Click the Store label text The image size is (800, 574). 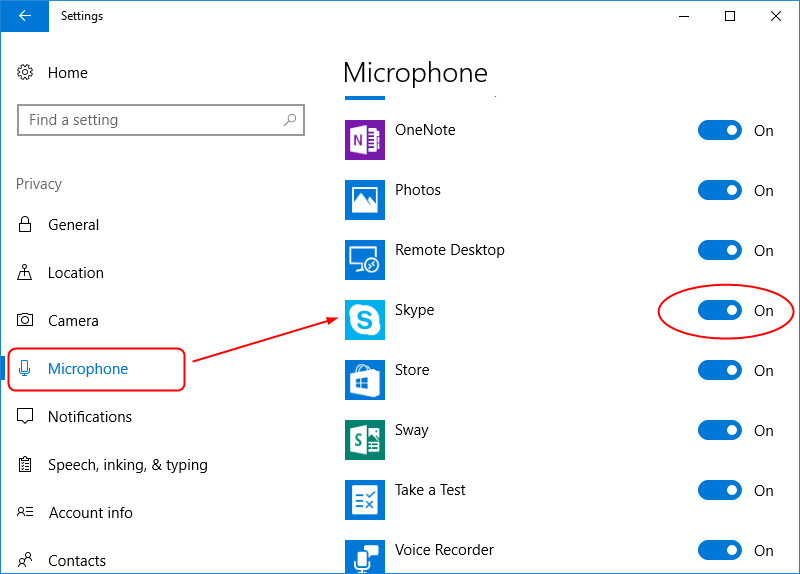(x=412, y=369)
